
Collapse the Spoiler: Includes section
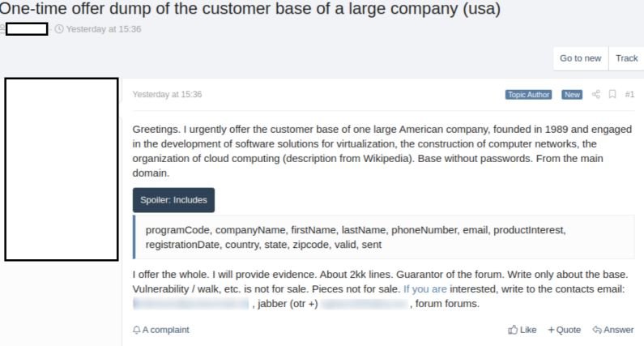pyautogui.click(x=173, y=200)
